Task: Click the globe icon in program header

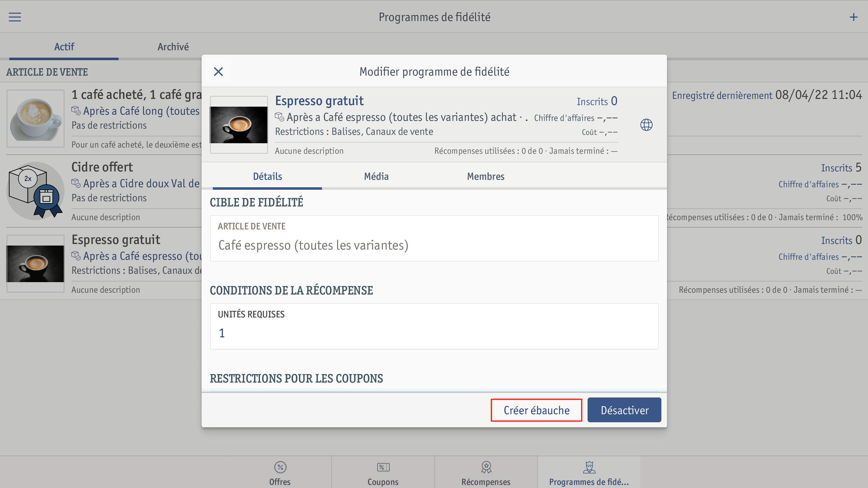Action: click(646, 125)
